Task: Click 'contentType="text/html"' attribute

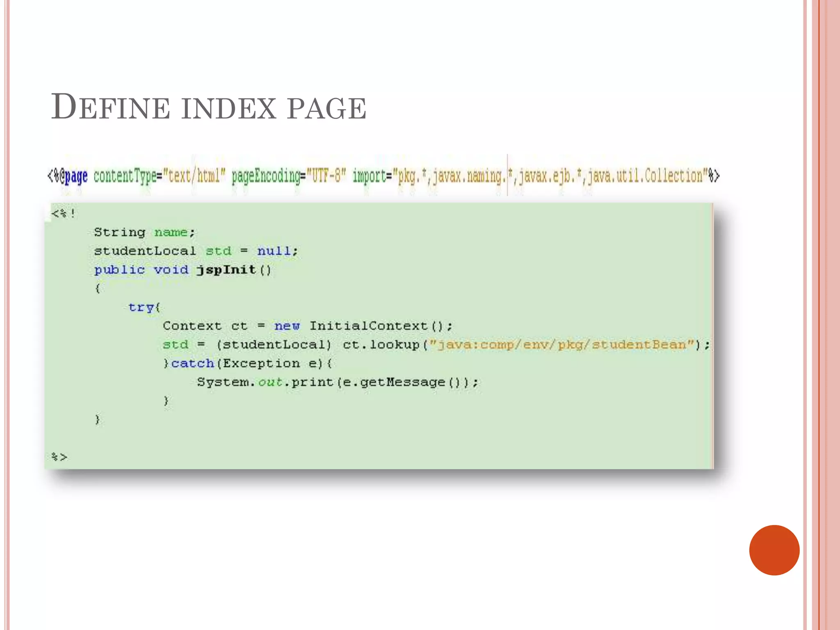Action: pos(160,176)
